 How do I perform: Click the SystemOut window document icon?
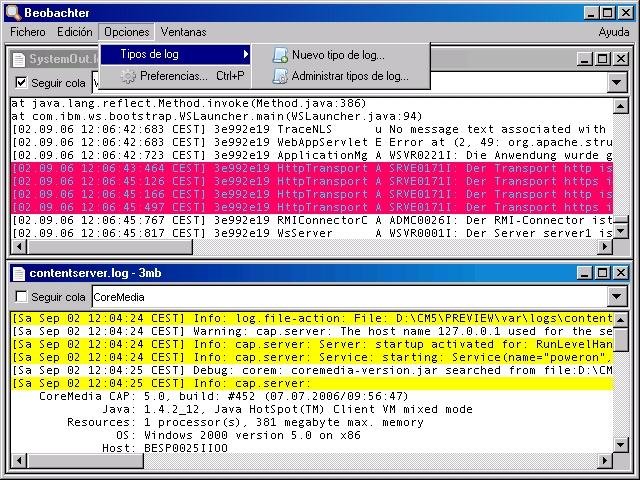[19, 60]
